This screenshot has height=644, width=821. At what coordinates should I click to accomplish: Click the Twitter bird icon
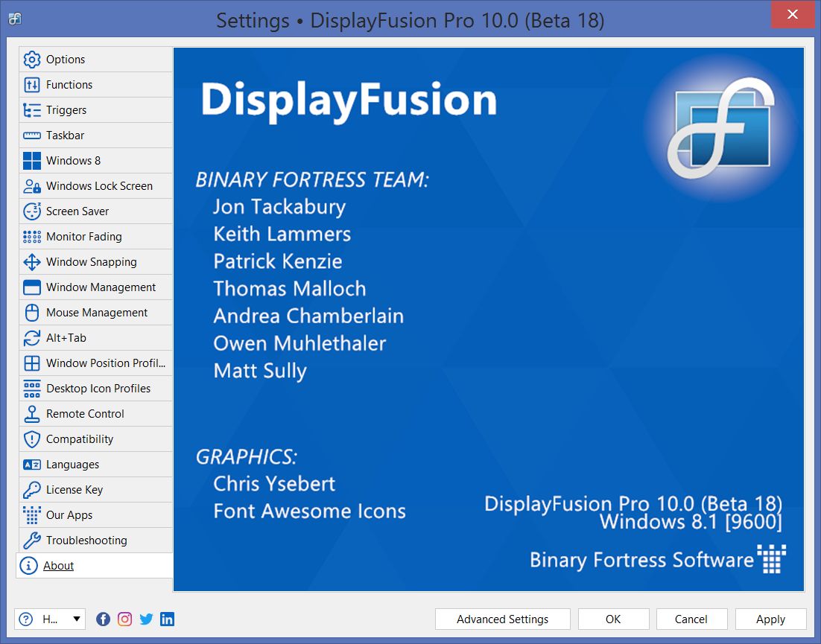[x=146, y=619]
